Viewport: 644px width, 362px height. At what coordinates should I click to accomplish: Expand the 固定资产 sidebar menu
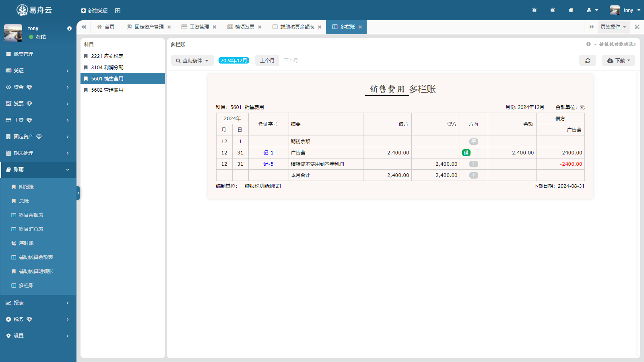38,136
